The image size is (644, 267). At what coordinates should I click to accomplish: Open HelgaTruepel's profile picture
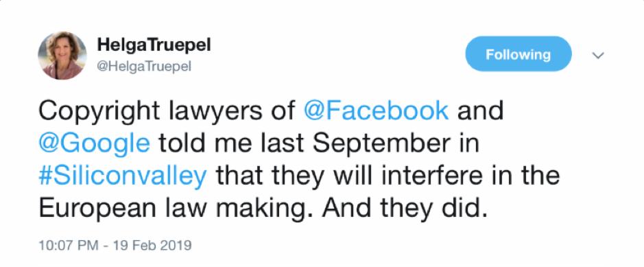[62, 56]
